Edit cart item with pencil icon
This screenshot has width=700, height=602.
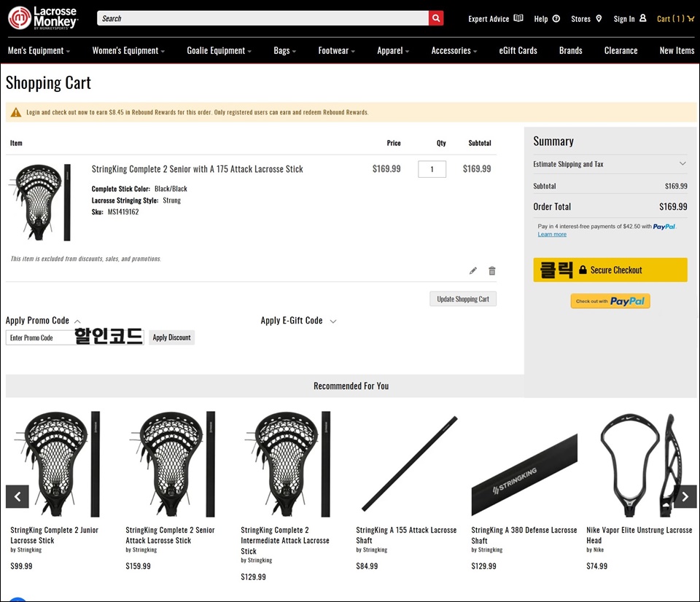click(x=473, y=271)
